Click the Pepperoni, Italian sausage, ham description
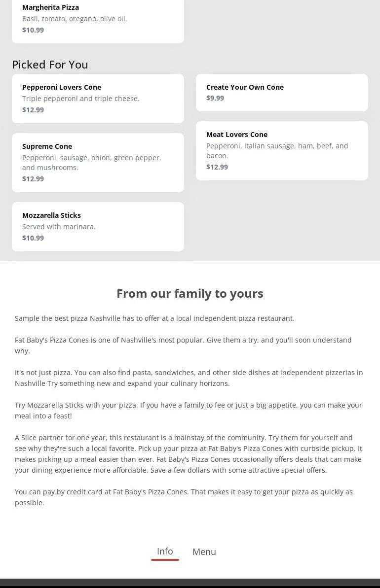This screenshot has height=588, width=380. click(277, 151)
